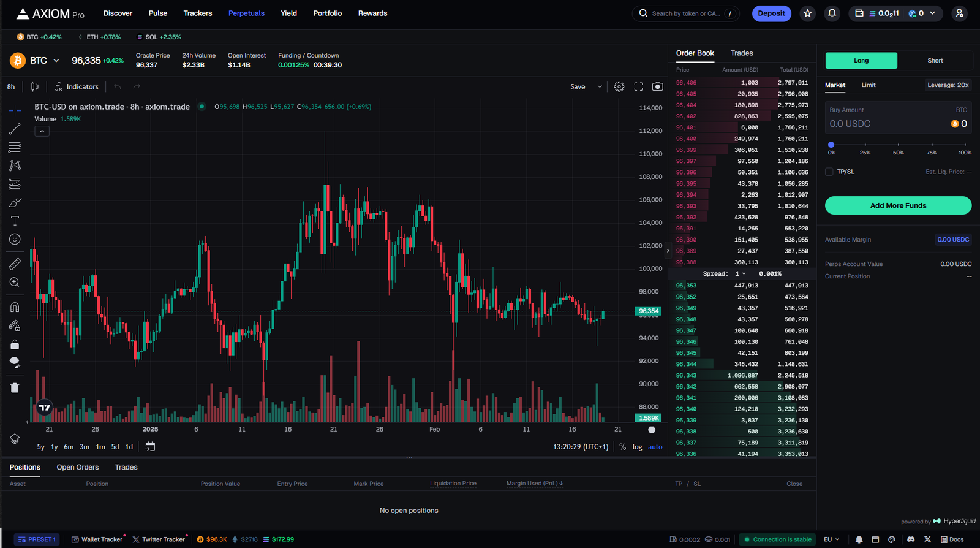
Task: Switch to the Open Orders tab
Action: pos(78,467)
